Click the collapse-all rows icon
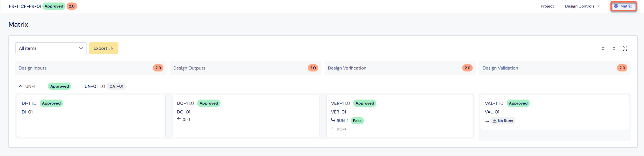 pos(614,48)
